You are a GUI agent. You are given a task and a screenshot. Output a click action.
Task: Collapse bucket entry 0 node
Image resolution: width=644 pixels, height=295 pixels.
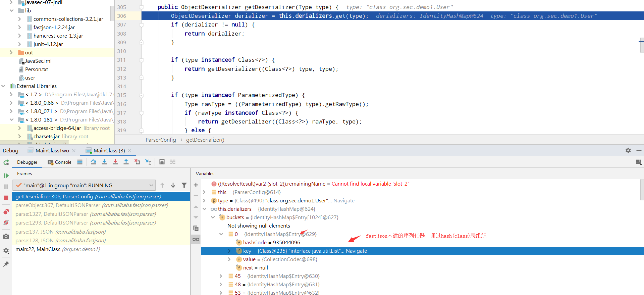(x=221, y=234)
